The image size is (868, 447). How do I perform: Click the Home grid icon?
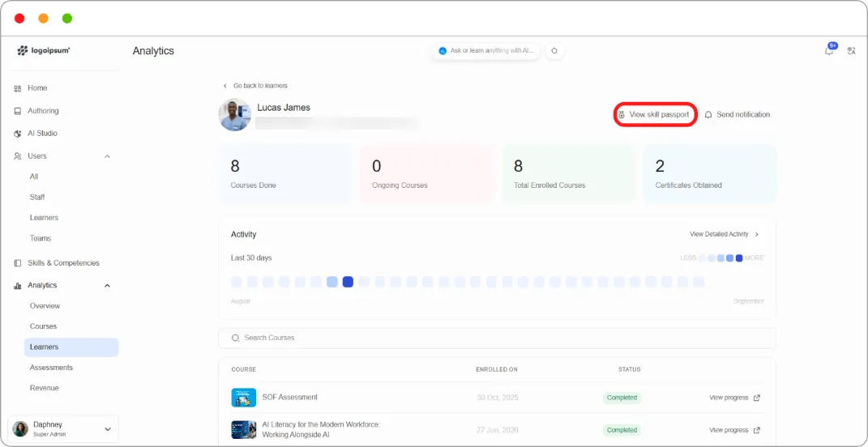tap(18, 88)
